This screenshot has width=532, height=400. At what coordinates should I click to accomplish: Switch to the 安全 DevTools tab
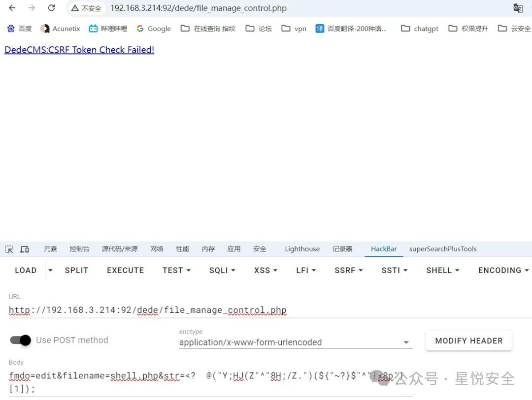click(x=260, y=249)
